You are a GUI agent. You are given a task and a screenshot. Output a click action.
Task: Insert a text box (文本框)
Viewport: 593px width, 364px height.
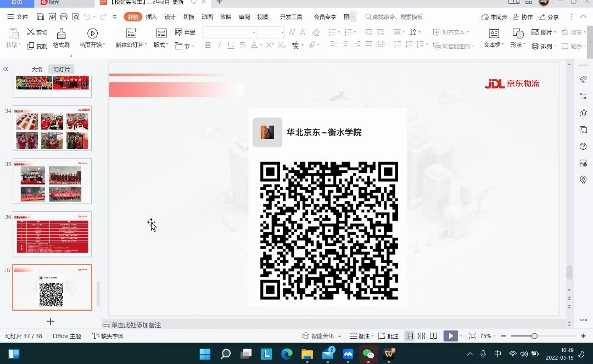(494, 33)
